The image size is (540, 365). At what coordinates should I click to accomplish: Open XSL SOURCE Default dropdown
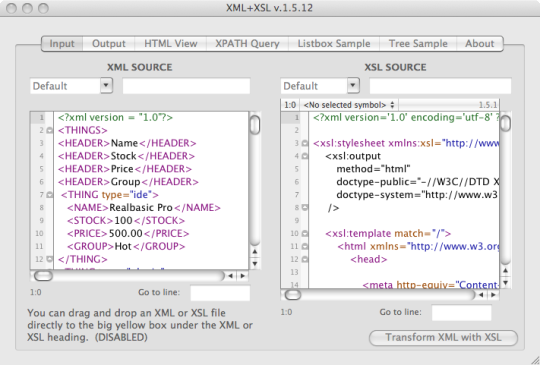(353, 86)
